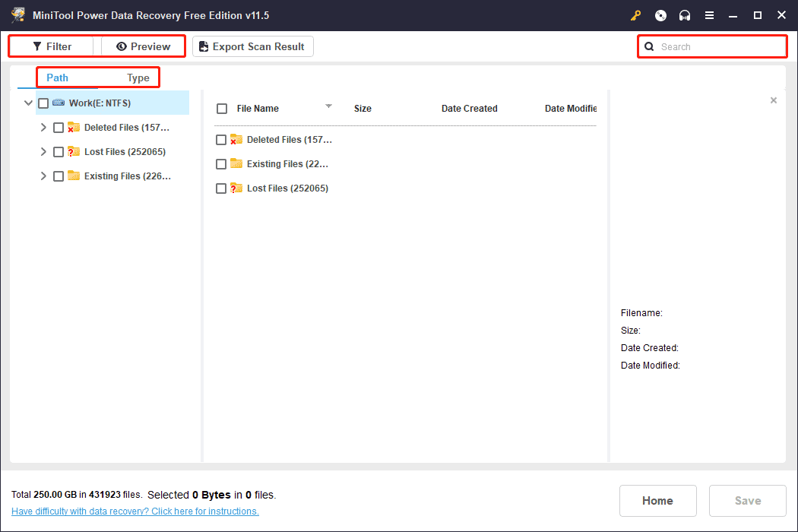Click Existing Files folder icon in file list

click(236, 163)
